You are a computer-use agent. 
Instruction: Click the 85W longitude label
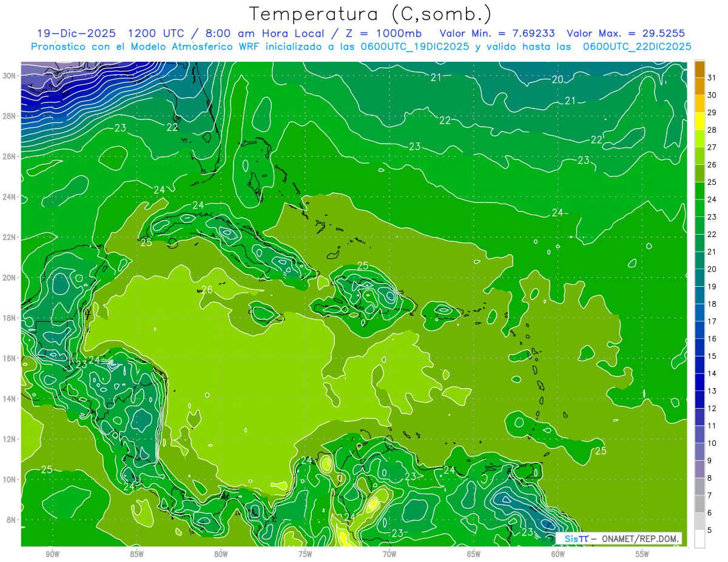136,554
